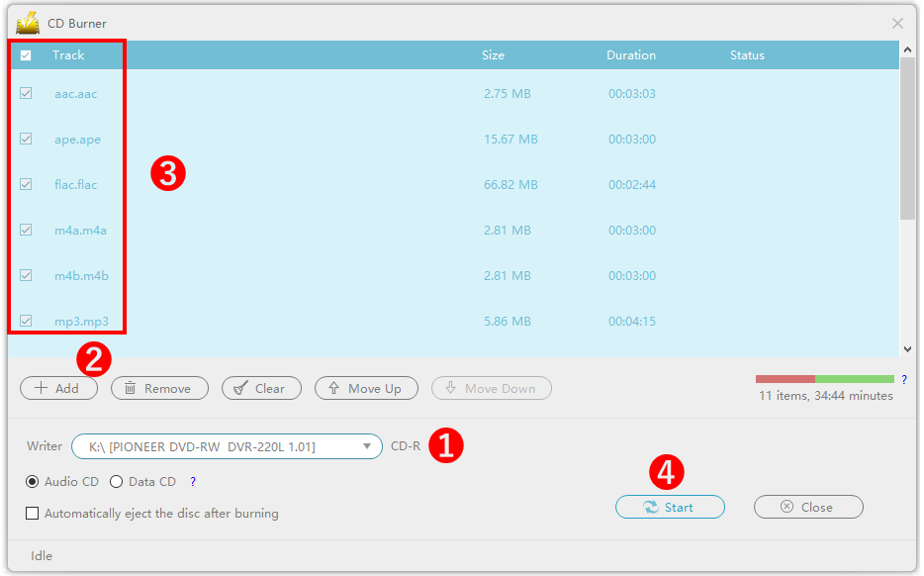Click the refresh icon on Start button

point(650,508)
